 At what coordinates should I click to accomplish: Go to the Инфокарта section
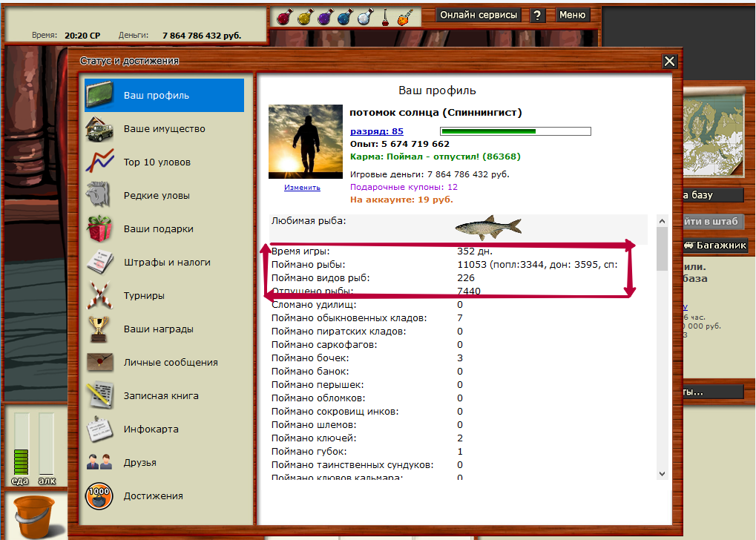(x=164, y=429)
